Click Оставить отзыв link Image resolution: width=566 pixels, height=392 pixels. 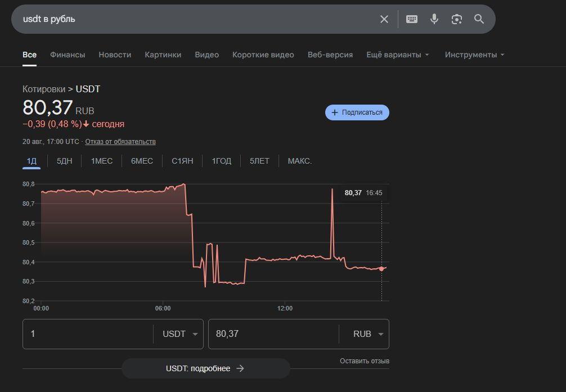(x=365, y=361)
